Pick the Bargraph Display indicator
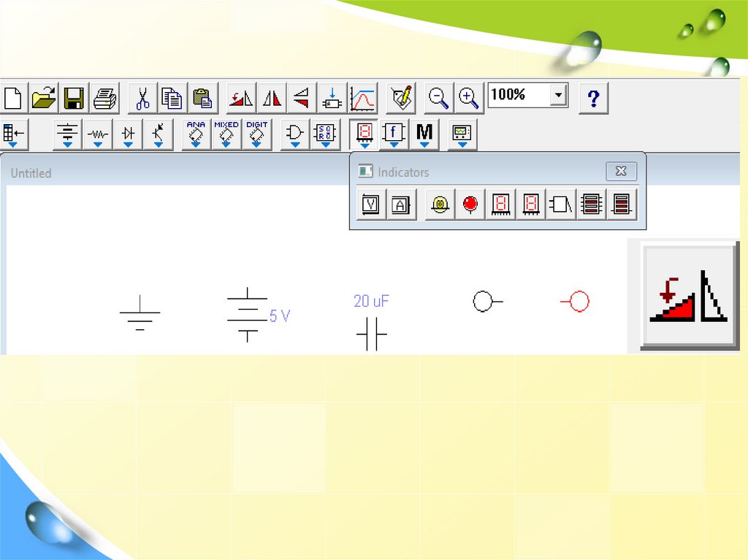748x560 pixels. 592,205
